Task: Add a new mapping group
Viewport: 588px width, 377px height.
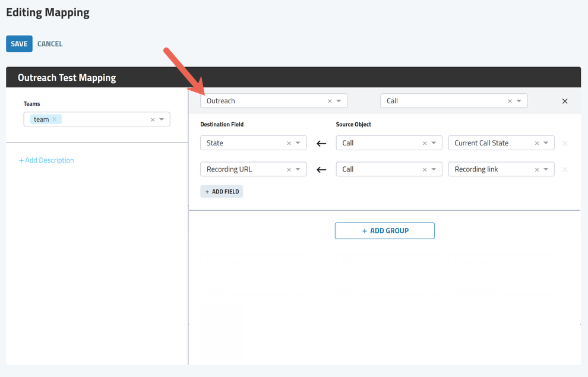Action: pos(385,231)
